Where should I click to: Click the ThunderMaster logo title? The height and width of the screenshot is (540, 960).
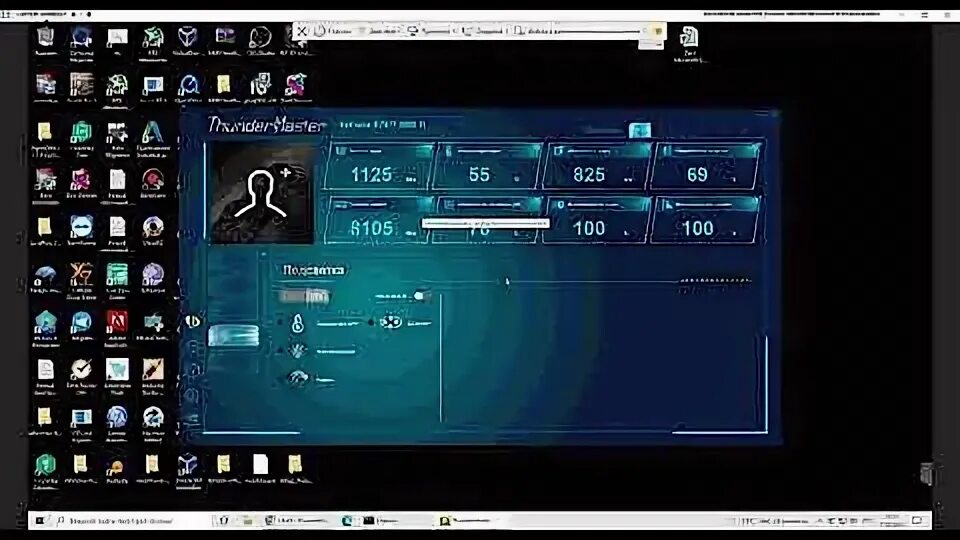[x=264, y=126]
